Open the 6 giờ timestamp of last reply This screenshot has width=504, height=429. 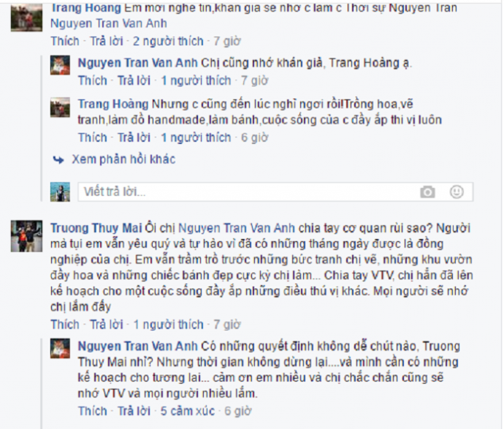coord(237,411)
